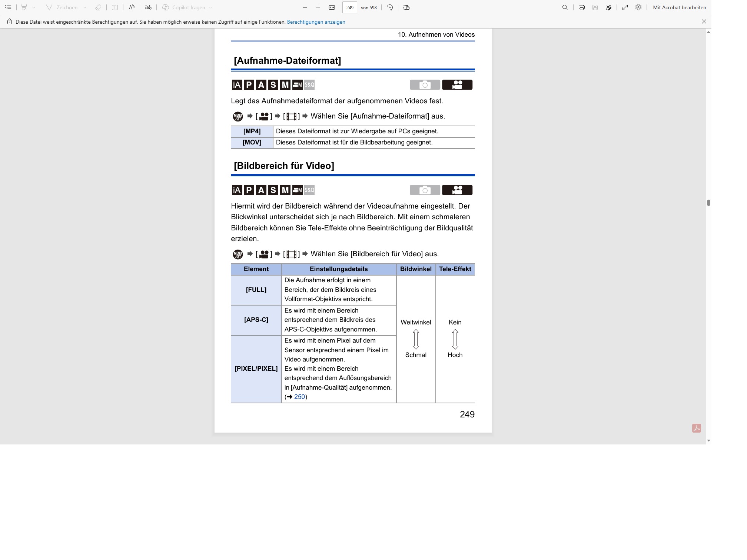Activate the Zeichnen draw tool

tap(62, 7)
